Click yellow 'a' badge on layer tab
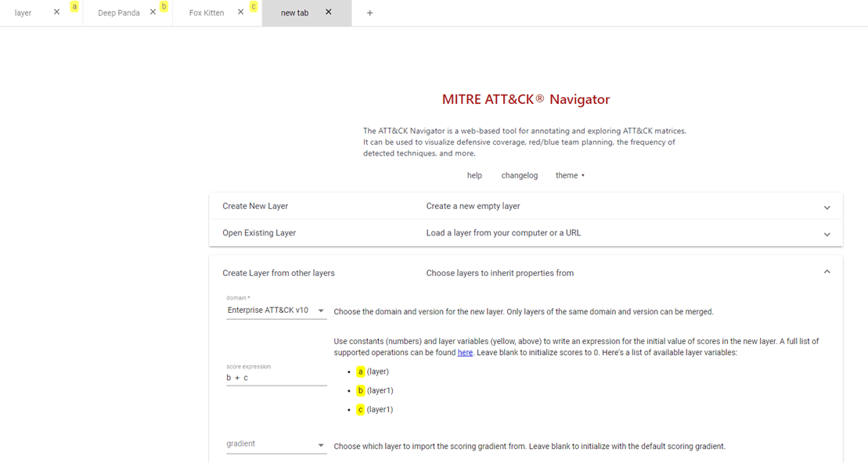The image size is (868, 463). click(x=74, y=6)
